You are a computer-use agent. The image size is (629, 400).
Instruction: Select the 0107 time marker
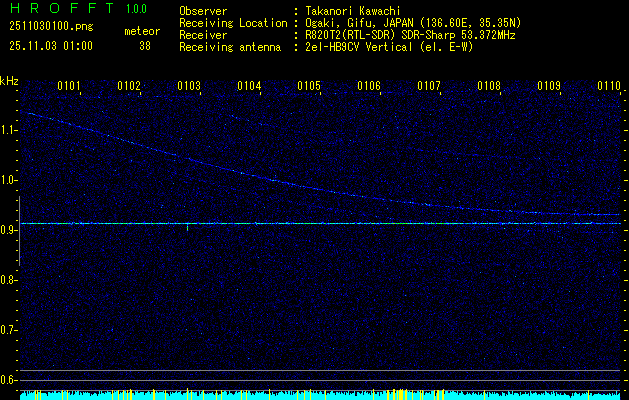[x=429, y=86]
